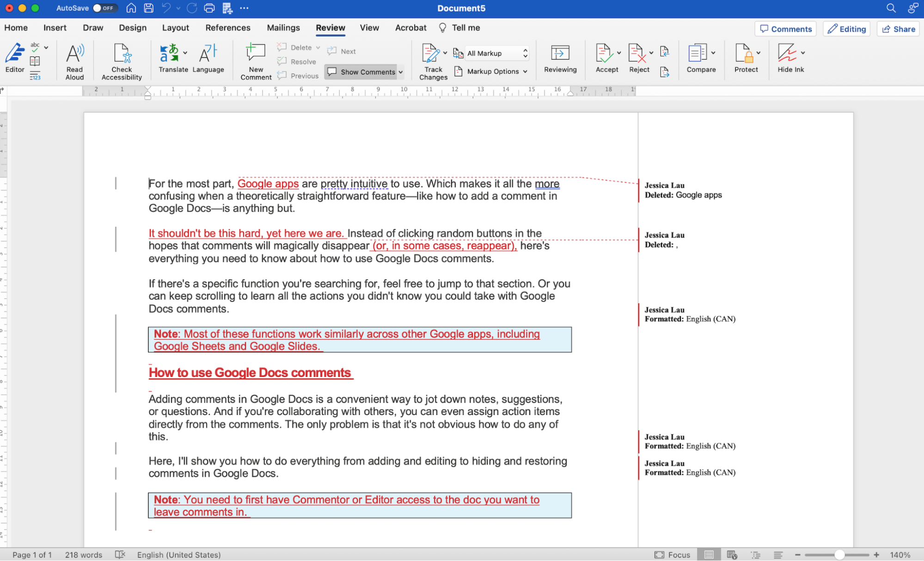Switch to the Insert tab
Viewport: 924px width, 561px height.
[55, 28]
